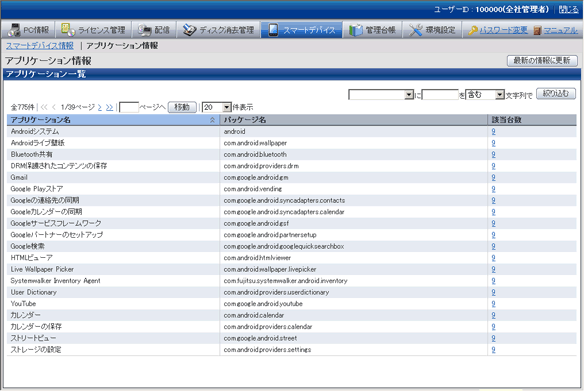Open the マニュアル link
This screenshot has height=391, width=584.
click(561, 30)
